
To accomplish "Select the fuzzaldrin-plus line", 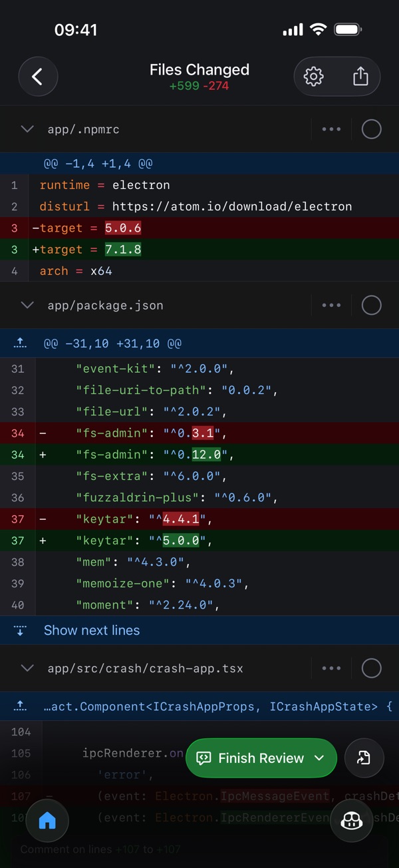I will 199,497.
